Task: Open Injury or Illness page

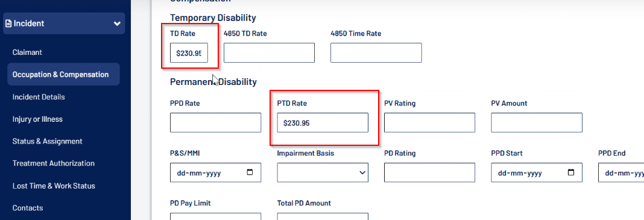Action: pos(37,119)
